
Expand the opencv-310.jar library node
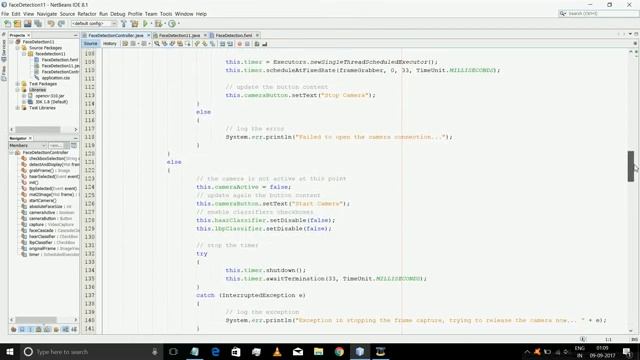24,96
